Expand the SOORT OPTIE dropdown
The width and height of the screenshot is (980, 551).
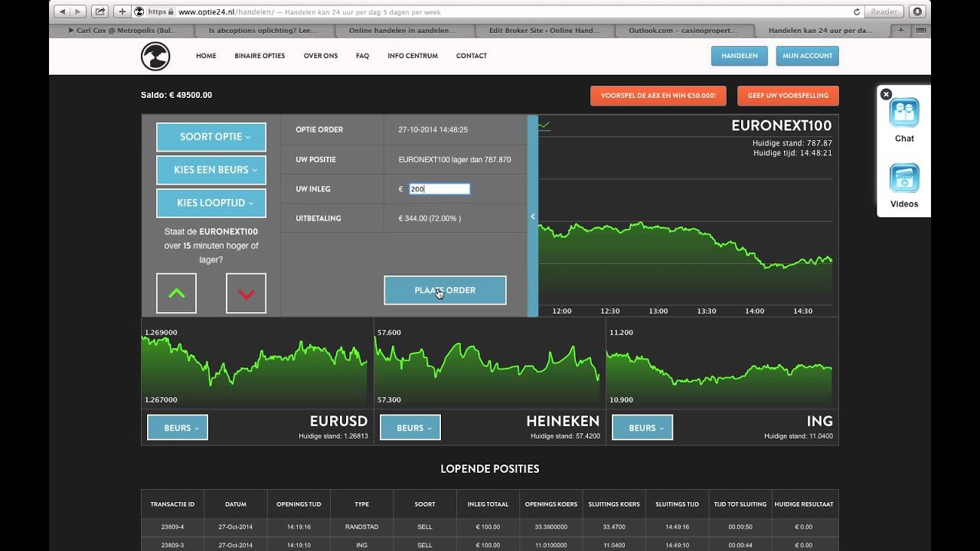(x=211, y=137)
